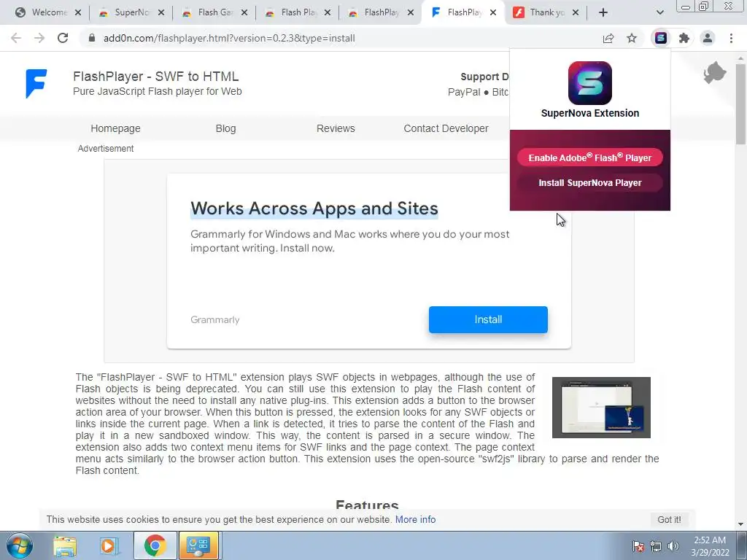The height and width of the screenshot is (560, 747).
Task: Open Windows Media Player from taskbar
Action: pyautogui.click(x=109, y=545)
